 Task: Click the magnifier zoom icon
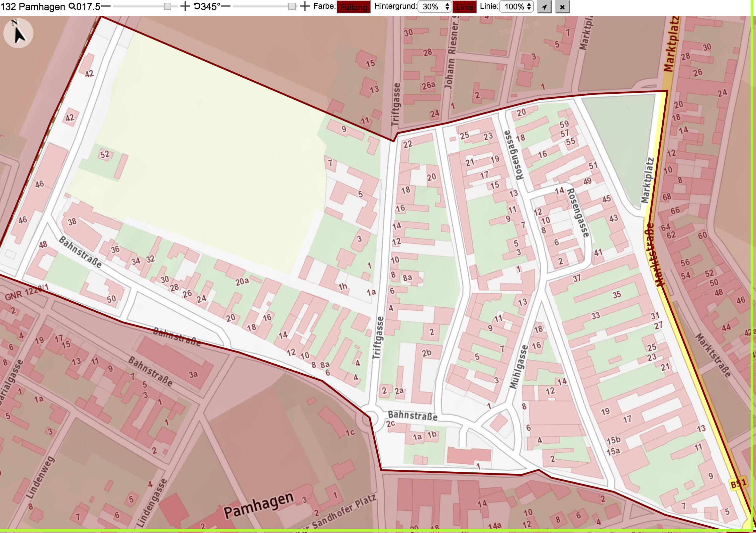72,6
